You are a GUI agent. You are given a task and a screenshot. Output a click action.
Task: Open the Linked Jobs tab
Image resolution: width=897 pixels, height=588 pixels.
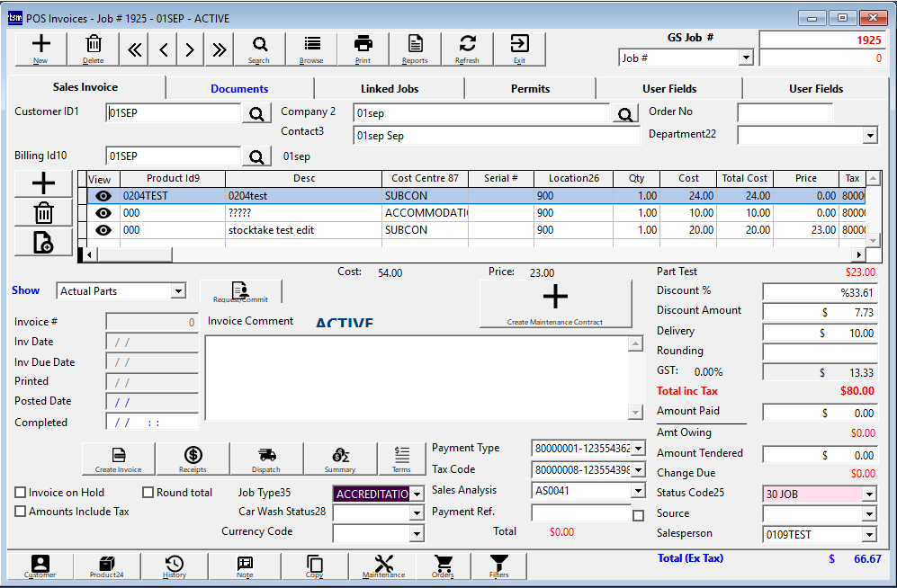[390, 88]
